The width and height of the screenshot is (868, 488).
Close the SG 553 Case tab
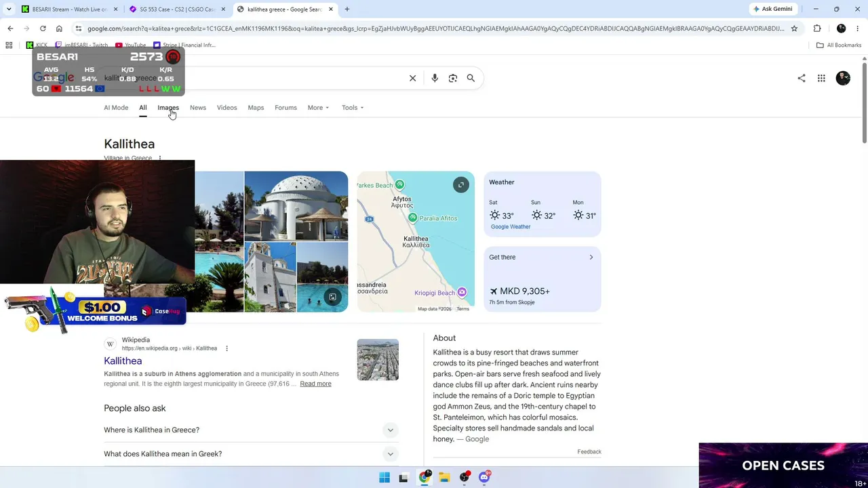[x=223, y=9]
